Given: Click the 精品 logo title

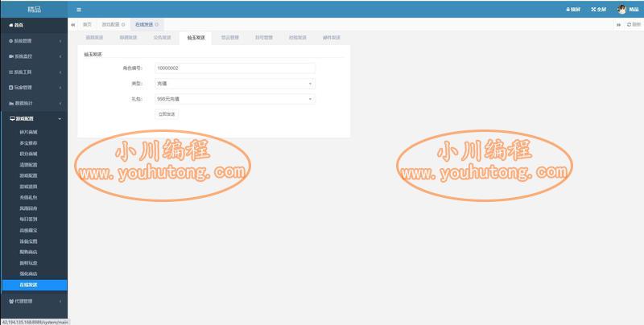Looking at the screenshot, I should point(34,10).
